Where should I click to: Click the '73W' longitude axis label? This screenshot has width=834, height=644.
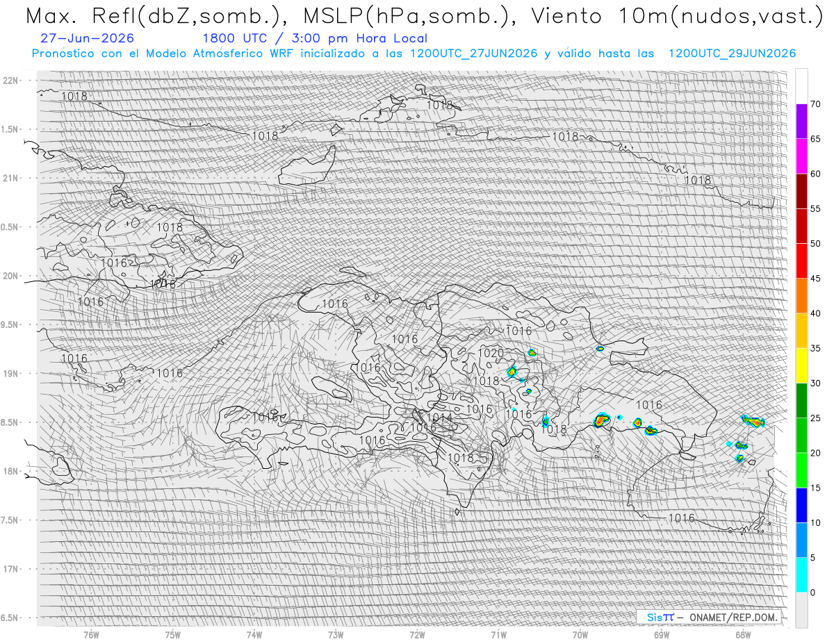coord(336,634)
